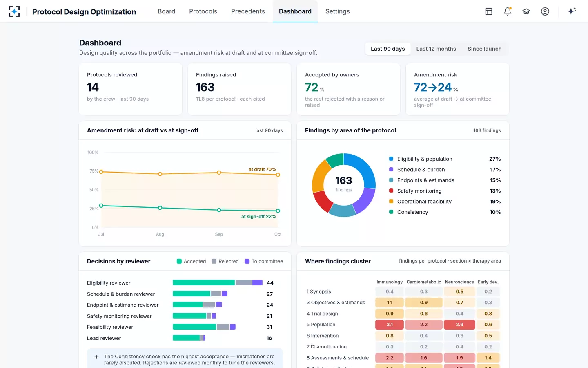
Task: Click the Operational feasibility orange legend swatch
Action: point(391,201)
